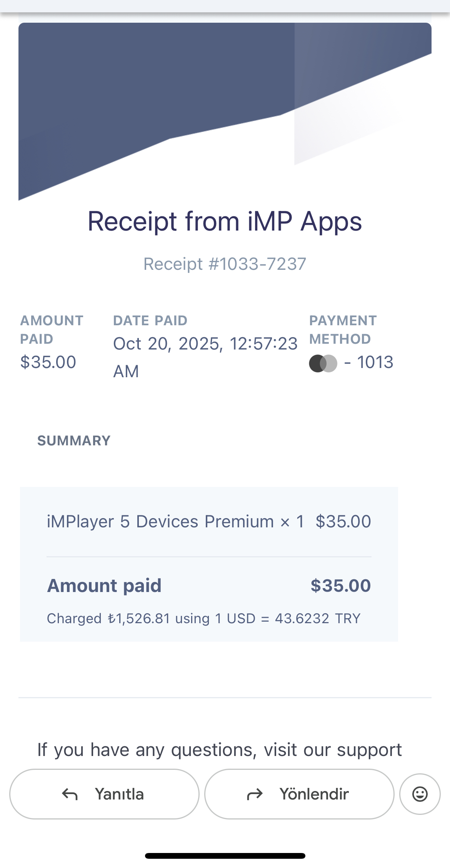450x868 pixels.
Task: Select the receipt number #1033-7237
Action: pos(225,264)
